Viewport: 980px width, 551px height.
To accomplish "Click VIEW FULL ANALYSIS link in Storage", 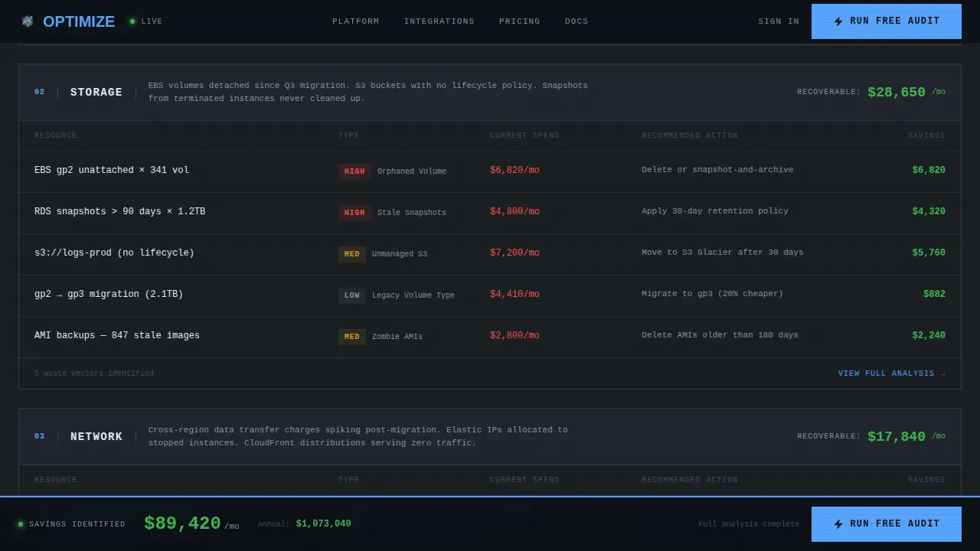I will (x=892, y=373).
